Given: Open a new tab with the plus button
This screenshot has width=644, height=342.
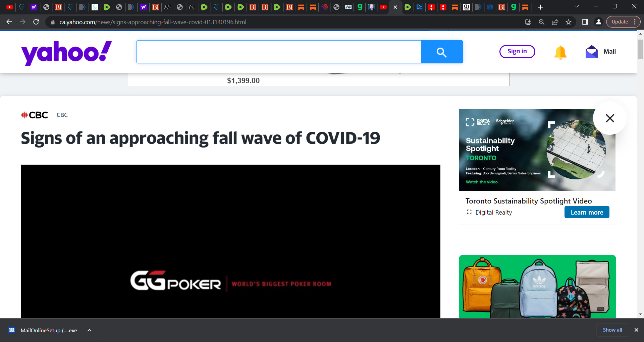Looking at the screenshot, I should pos(540,7).
